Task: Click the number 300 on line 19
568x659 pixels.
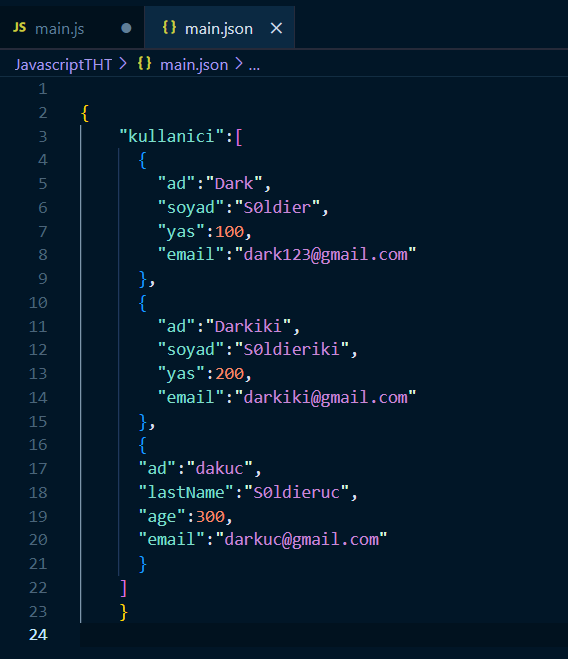Action: pos(211,517)
